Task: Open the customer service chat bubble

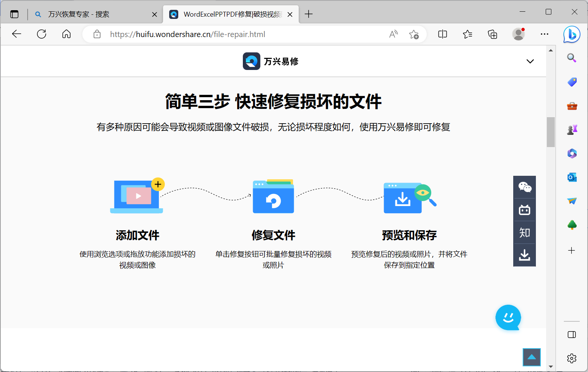Action: coord(508,318)
